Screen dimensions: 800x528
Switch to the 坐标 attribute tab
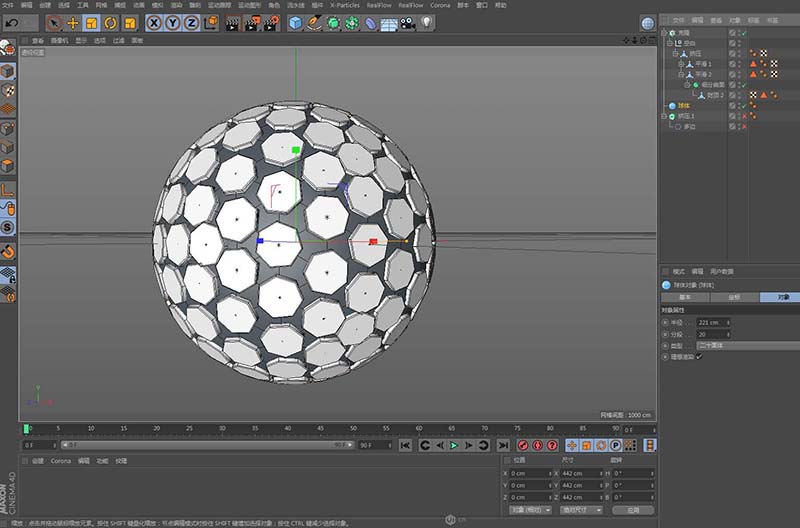tap(734, 297)
